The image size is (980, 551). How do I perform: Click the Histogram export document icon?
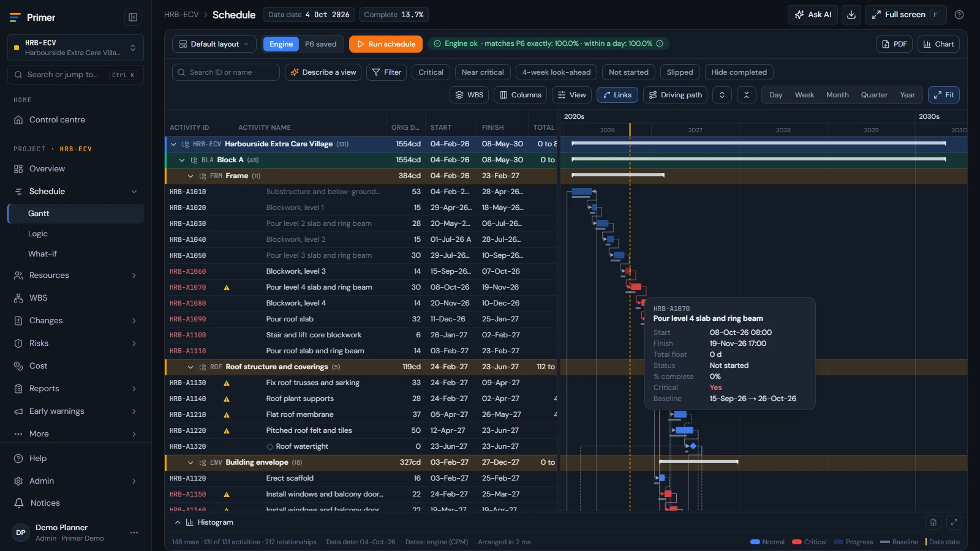(x=933, y=522)
